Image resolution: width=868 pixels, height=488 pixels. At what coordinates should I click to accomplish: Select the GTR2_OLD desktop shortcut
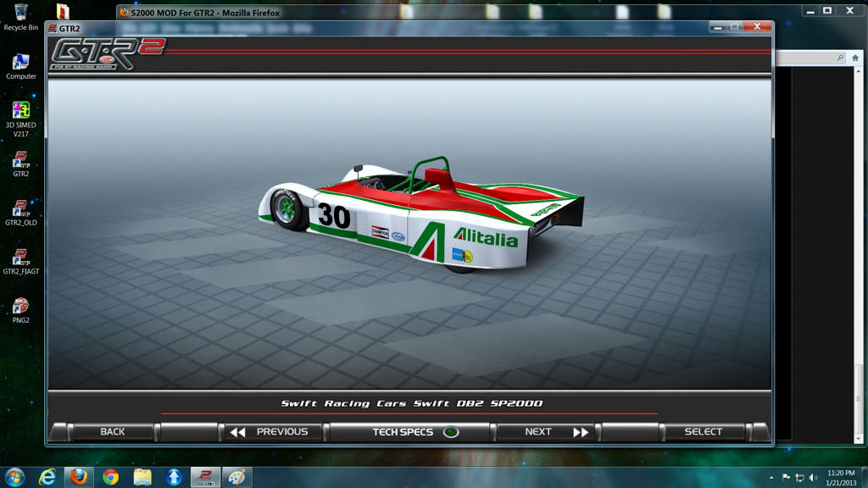coord(21,213)
